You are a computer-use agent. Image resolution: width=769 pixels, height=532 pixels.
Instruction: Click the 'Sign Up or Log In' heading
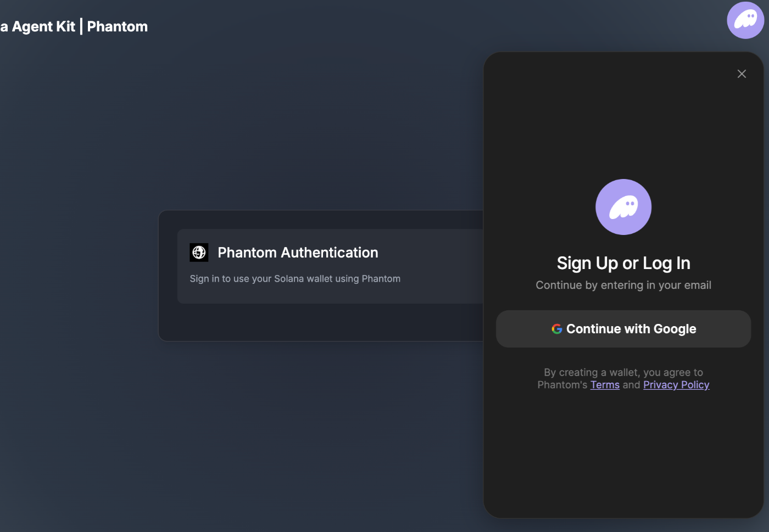click(x=623, y=264)
